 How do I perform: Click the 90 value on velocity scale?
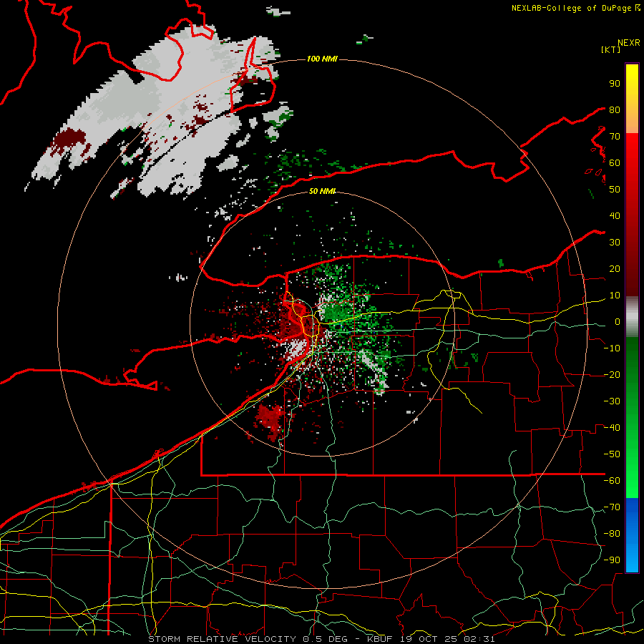pos(615,84)
